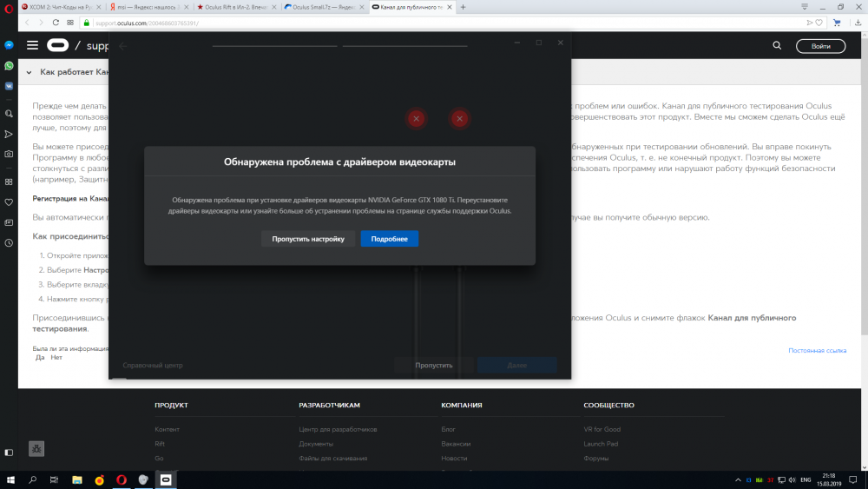Click back arrow in the Oculus setup window
Image resolution: width=868 pixels, height=489 pixels.
coord(123,47)
